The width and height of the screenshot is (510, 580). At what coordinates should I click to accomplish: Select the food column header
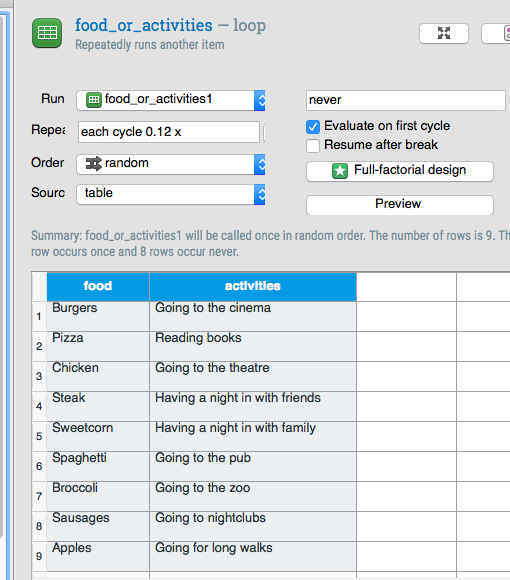point(98,286)
